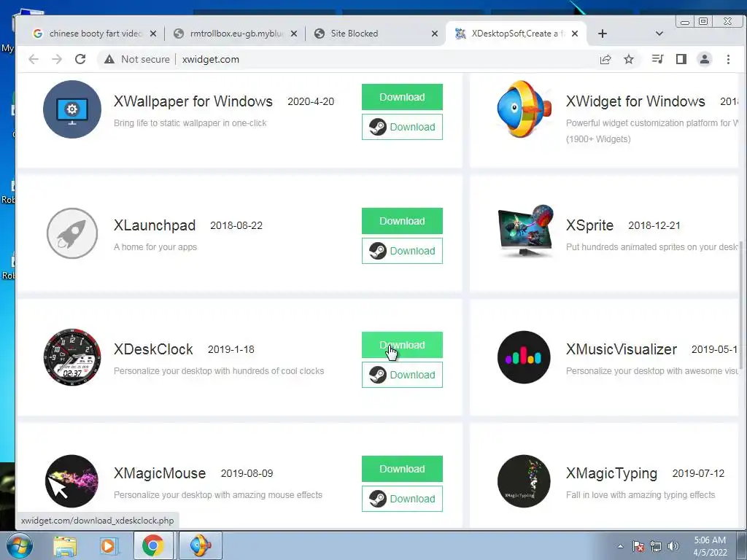Click Steam Download button for XMagicMouse
This screenshot has height=560, width=747.
[402, 499]
